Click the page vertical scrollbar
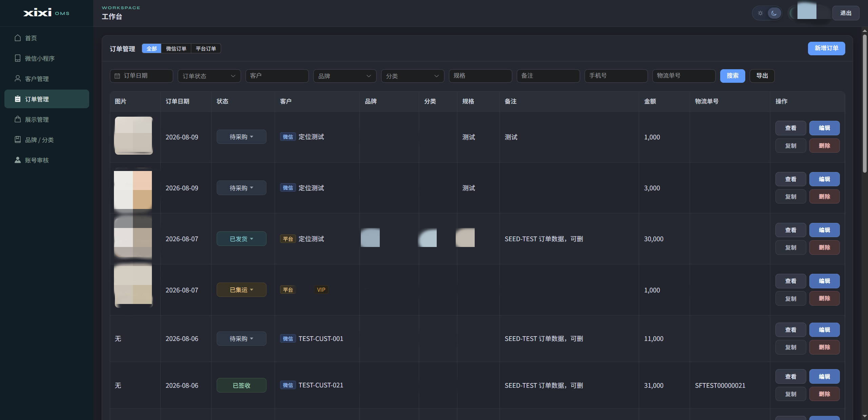 point(865,103)
